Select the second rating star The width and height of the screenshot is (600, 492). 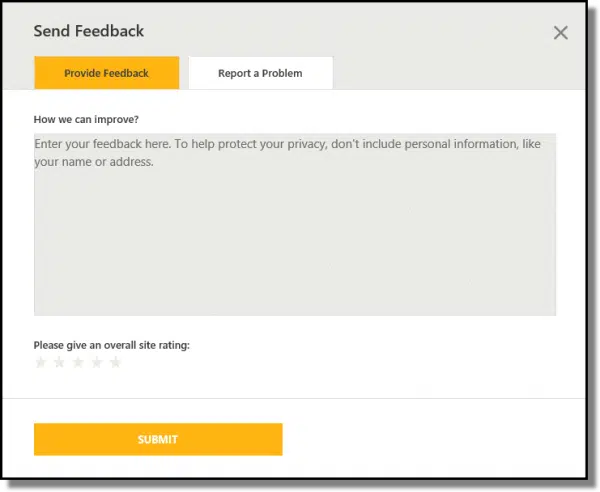tap(59, 362)
